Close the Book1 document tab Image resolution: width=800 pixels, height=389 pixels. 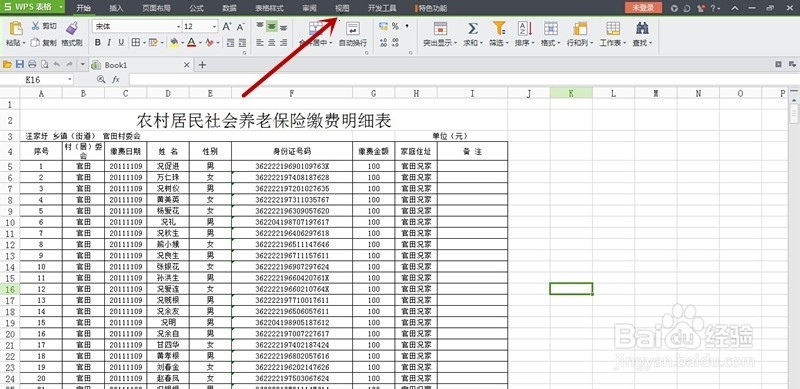pyautogui.click(x=186, y=65)
